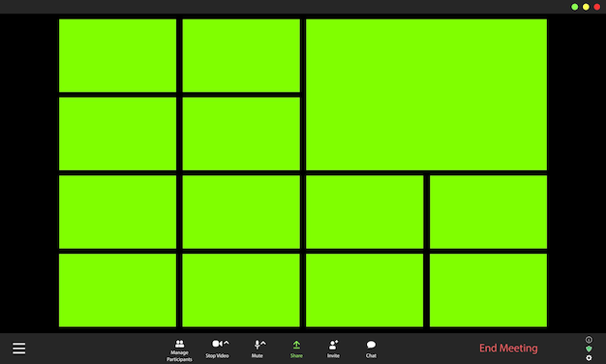Open the Chat panel
606x364 pixels.
(x=371, y=349)
